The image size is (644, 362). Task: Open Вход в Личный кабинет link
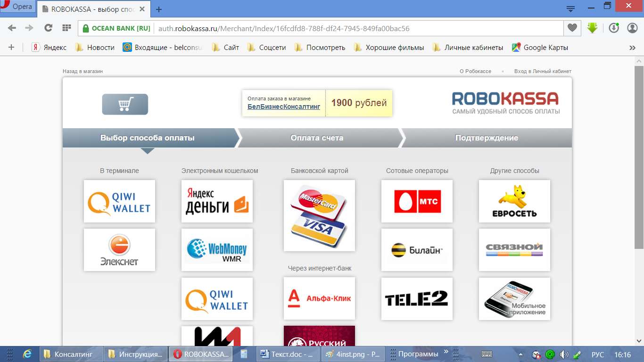[x=543, y=71]
